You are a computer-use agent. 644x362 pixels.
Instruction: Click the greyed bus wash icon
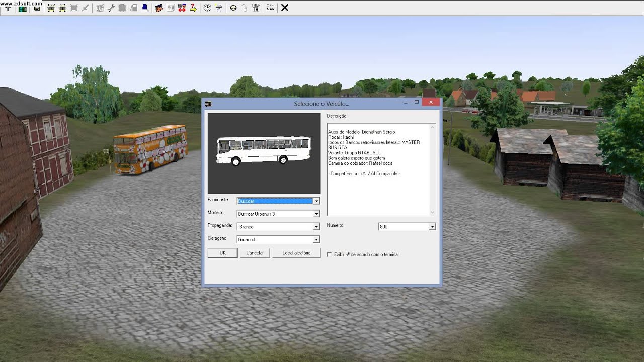pyautogui.click(x=122, y=8)
